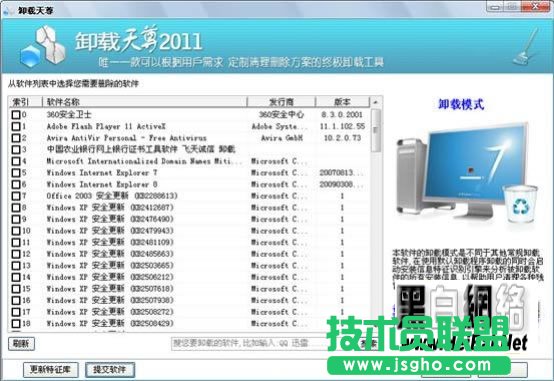Enable checkbox for Windows Internet Explorer 7
The image size is (554, 381).
pyautogui.click(x=16, y=173)
